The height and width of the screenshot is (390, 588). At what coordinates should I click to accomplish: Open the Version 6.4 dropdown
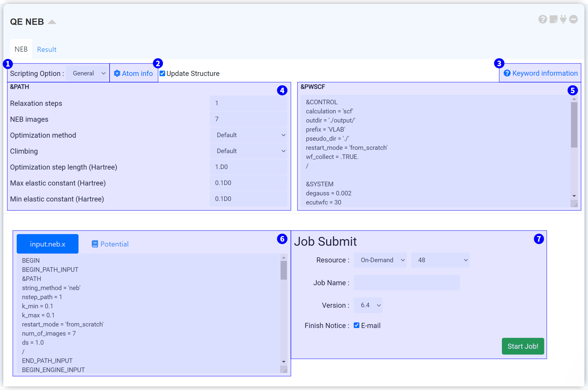368,305
